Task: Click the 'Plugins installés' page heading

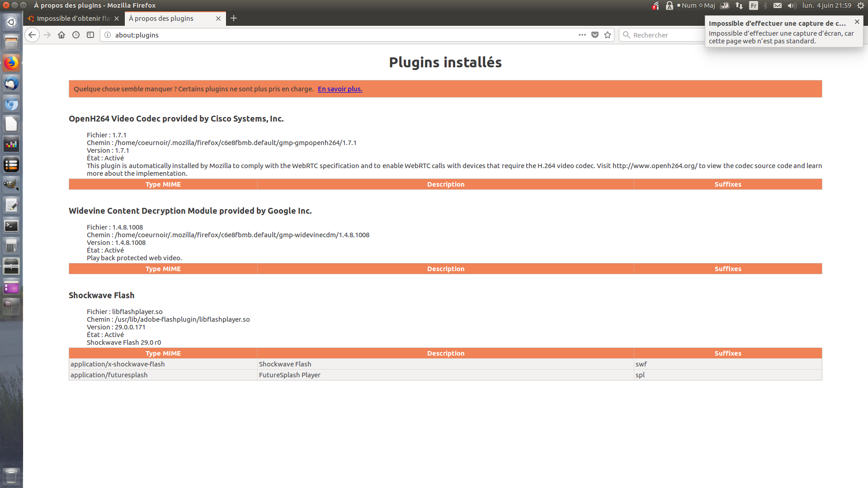Action: 445,62
